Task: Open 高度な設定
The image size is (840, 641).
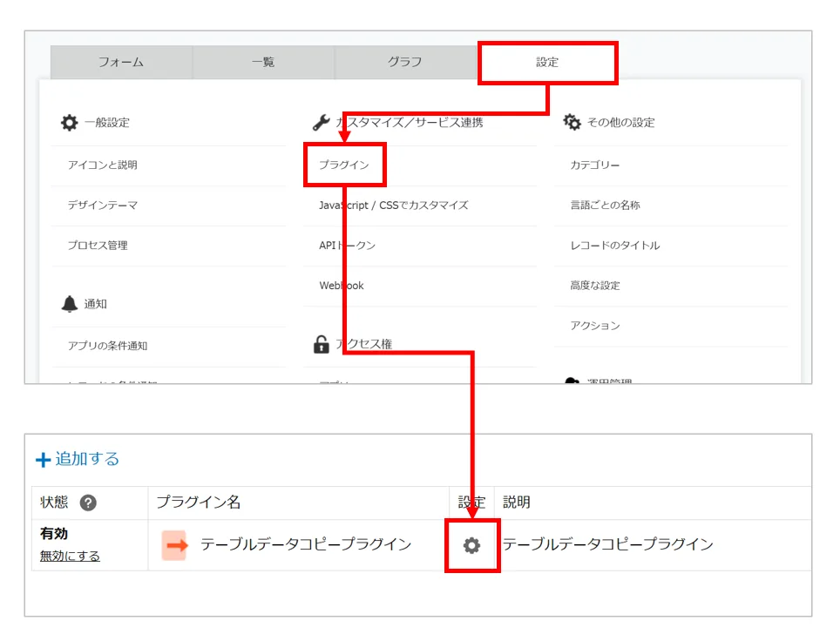Action: [594, 286]
